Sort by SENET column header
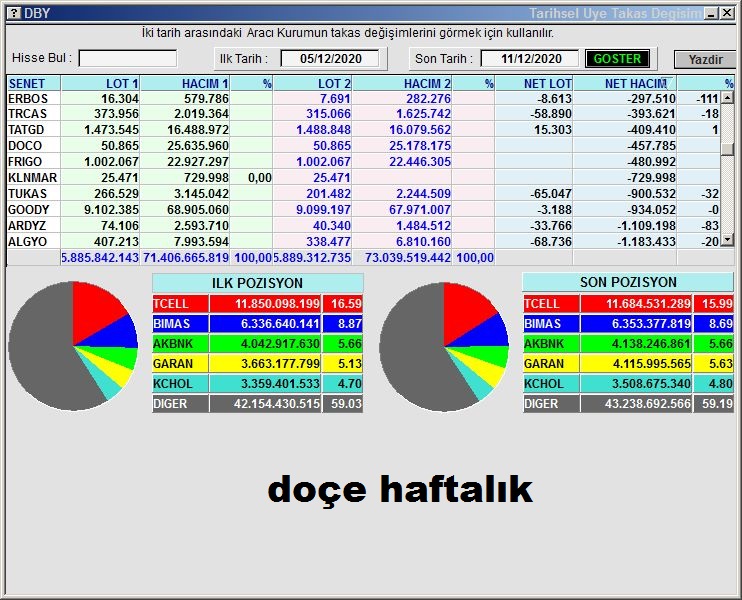This screenshot has width=742, height=600. (34, 83)
